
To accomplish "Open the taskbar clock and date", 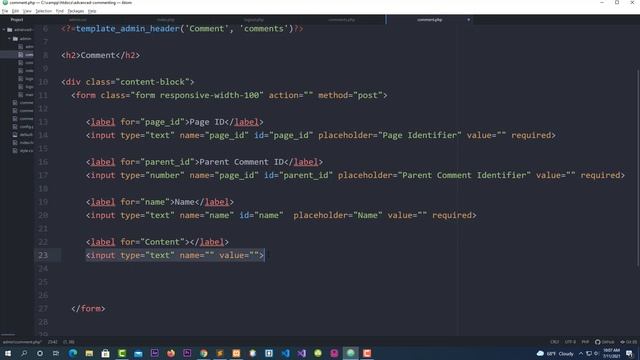I will point(611,353).
